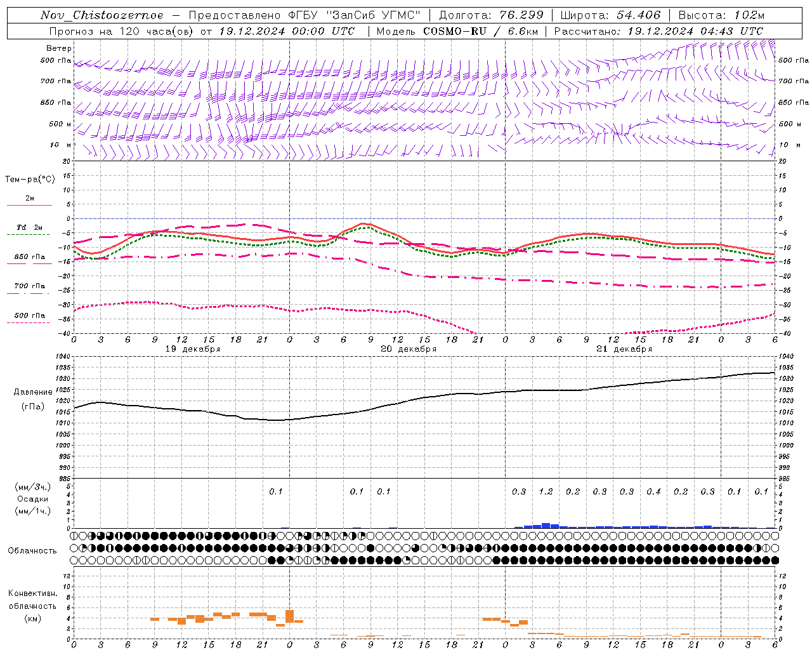Click the elevation text Высота: 102м
This screenshot has width=812, height=650.
coord(722,15)
